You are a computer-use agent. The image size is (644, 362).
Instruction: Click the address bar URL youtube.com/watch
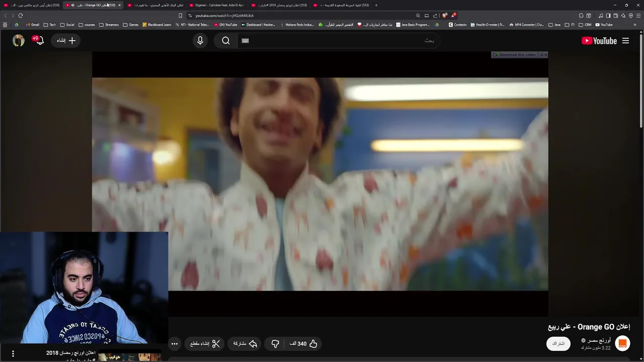(x=224, y=16)
